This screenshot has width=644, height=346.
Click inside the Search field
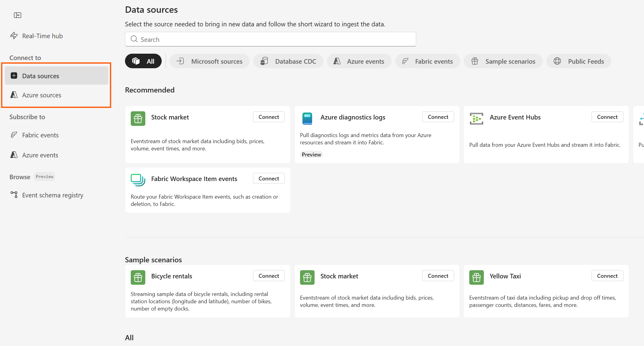tap(270, 39)
